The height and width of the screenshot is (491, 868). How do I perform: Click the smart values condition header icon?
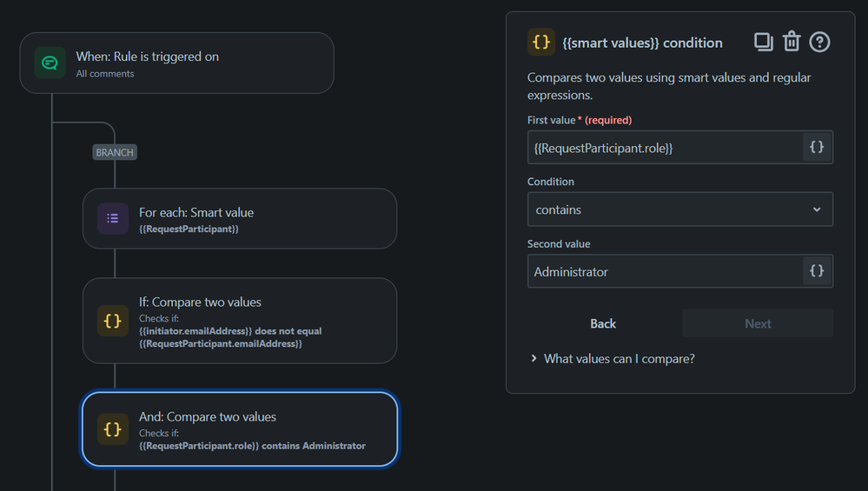point(540,42)
